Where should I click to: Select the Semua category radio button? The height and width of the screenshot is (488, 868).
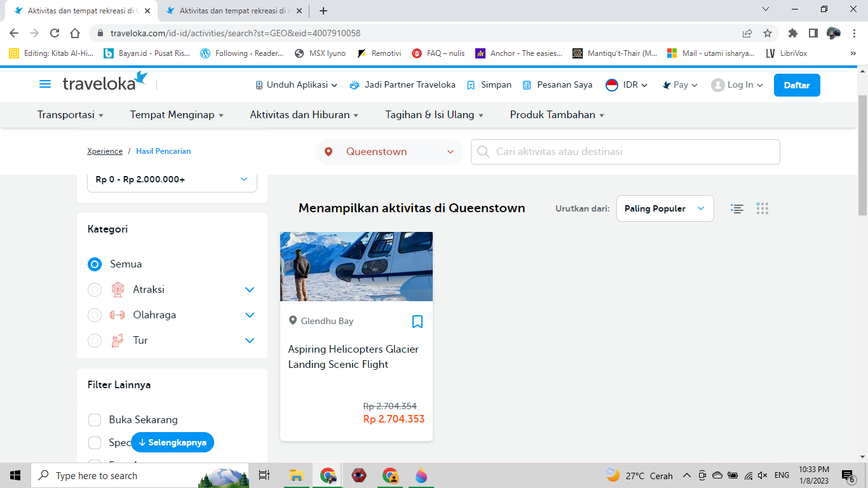click(x=95, y=264)
